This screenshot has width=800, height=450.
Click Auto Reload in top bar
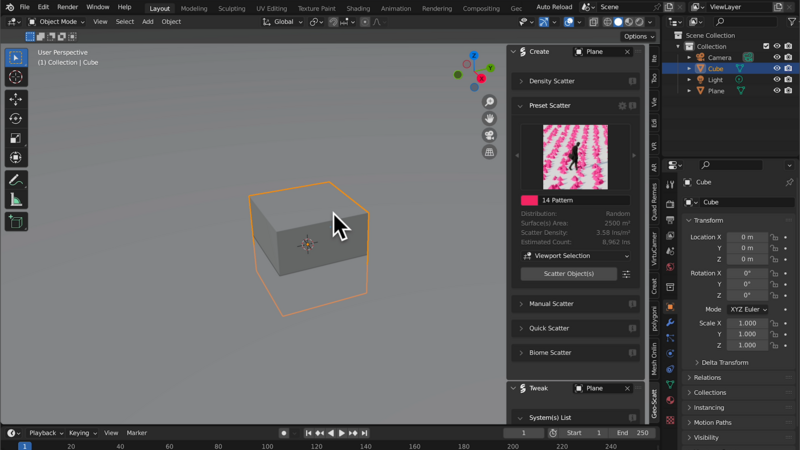click(x=554, y=7)
